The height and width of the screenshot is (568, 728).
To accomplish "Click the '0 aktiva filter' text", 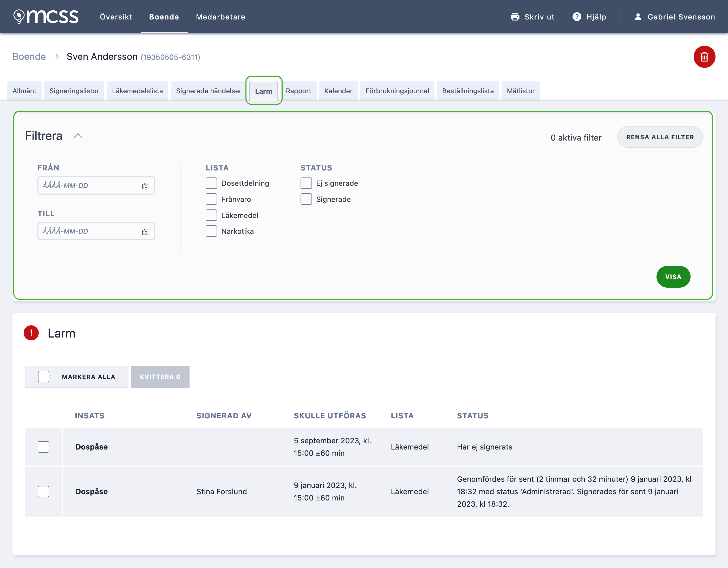I will [576, 138].
